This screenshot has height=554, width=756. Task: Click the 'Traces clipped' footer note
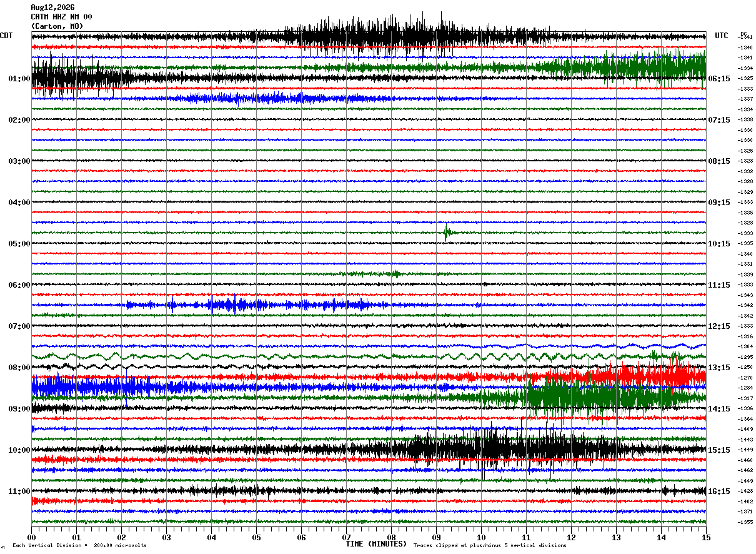(x=490, y=546)
